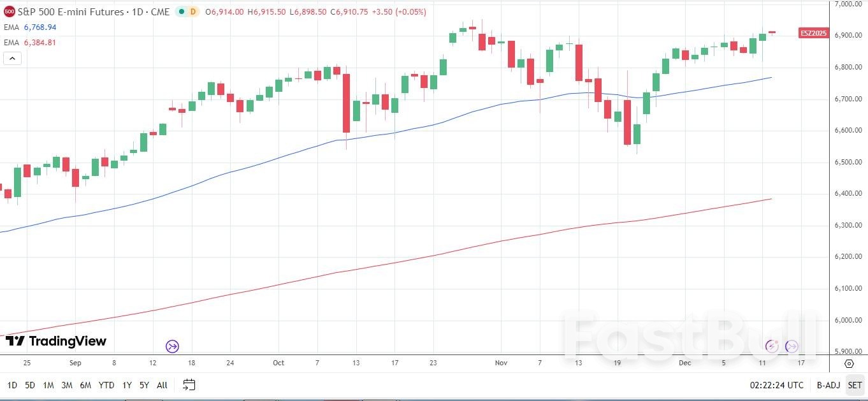Click the purple event marker near Sep 15

coord(172,347)
